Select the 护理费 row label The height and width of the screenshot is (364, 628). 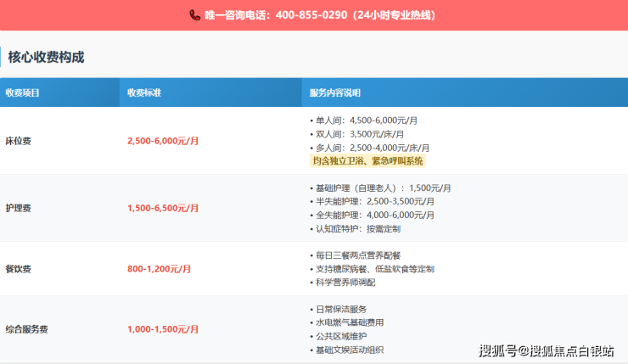point(18,208)
